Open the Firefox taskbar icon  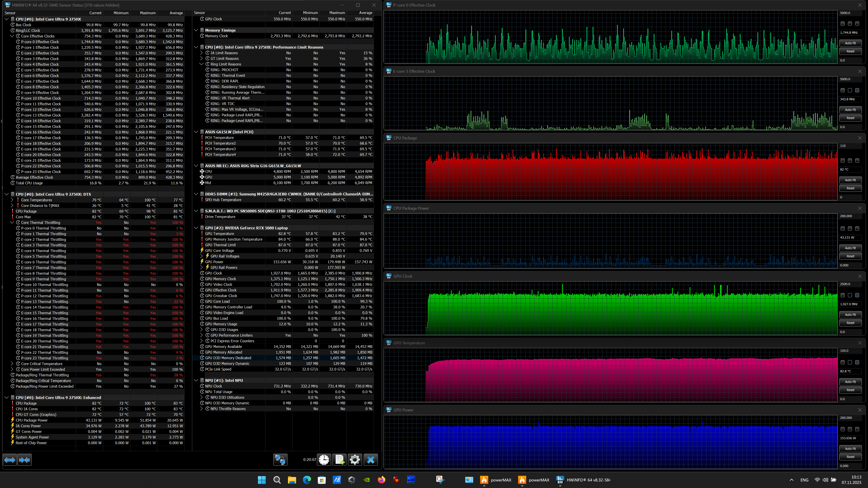pyautogui.click(x=381, y=480)
